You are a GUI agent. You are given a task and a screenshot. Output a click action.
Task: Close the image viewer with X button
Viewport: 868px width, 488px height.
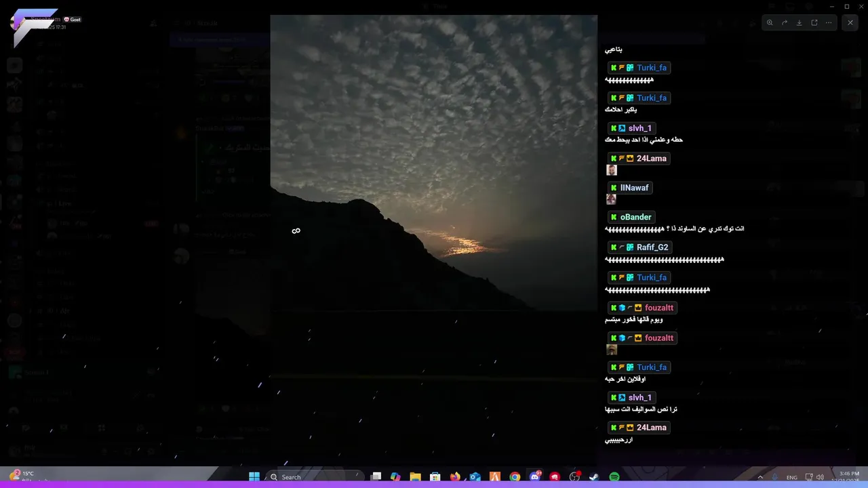(x=850, y=22)
